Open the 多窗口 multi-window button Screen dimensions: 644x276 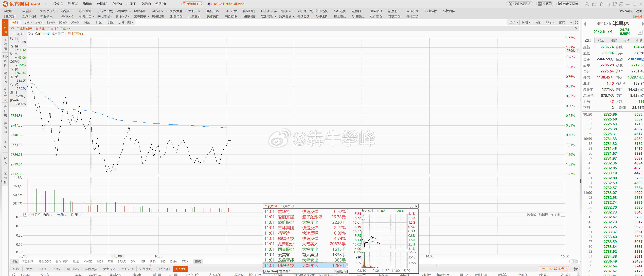click(545, 4)
